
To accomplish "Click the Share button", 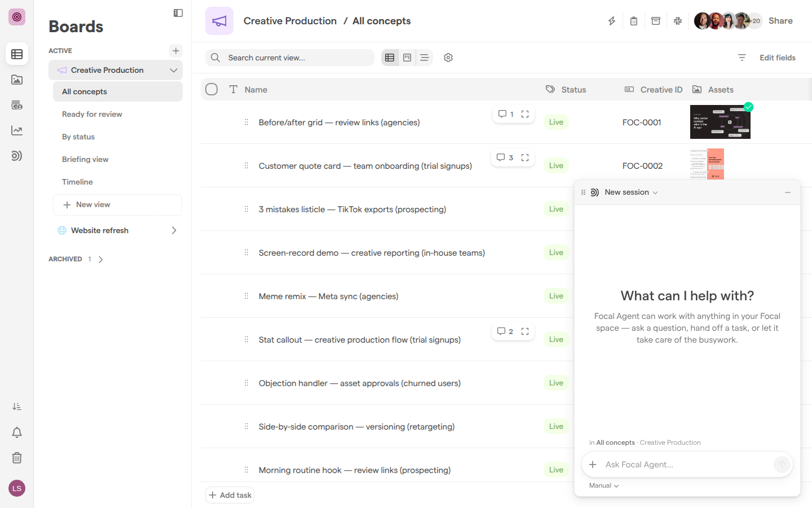I will coord(780,21).
